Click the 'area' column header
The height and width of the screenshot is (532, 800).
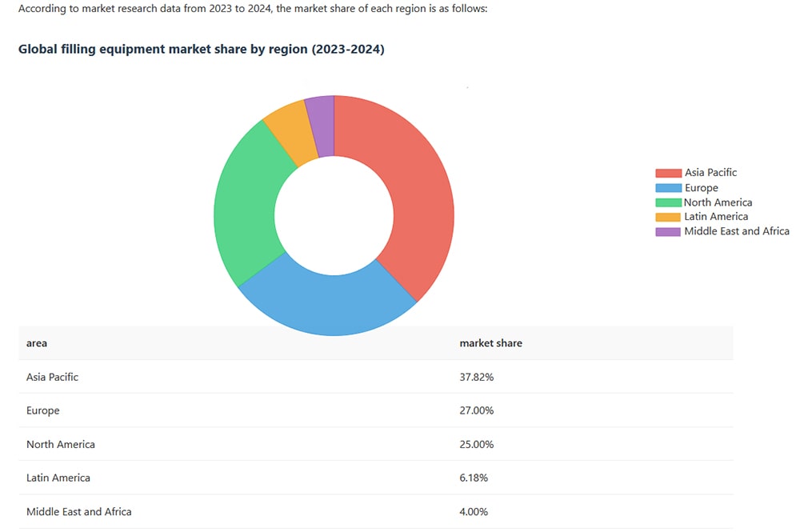[x=37, y=343]
